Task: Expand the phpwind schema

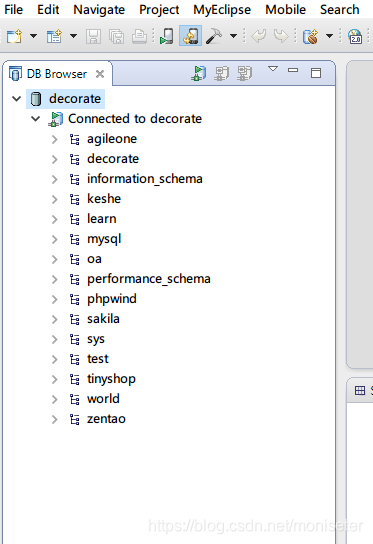Action: click(x=54, y=299)
